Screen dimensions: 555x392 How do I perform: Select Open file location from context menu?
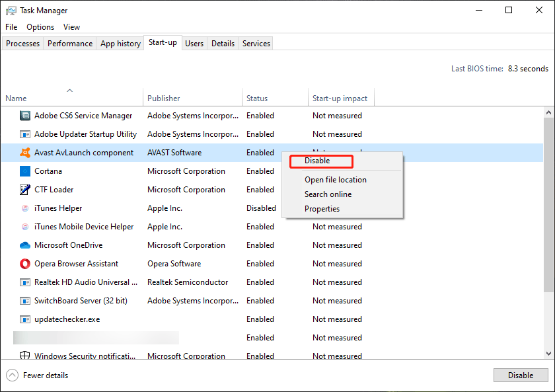click(335, 179)
